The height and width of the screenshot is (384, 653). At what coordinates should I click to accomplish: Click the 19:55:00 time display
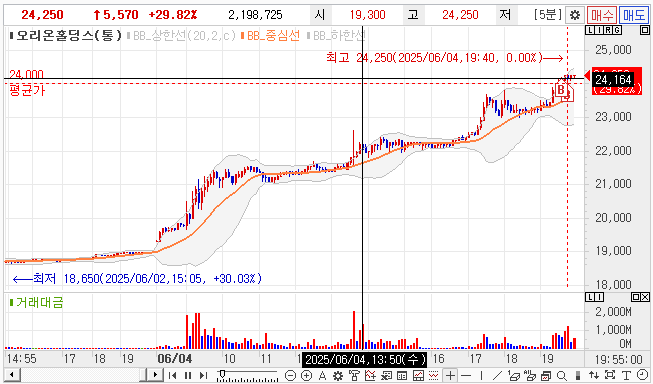(618, 359)
